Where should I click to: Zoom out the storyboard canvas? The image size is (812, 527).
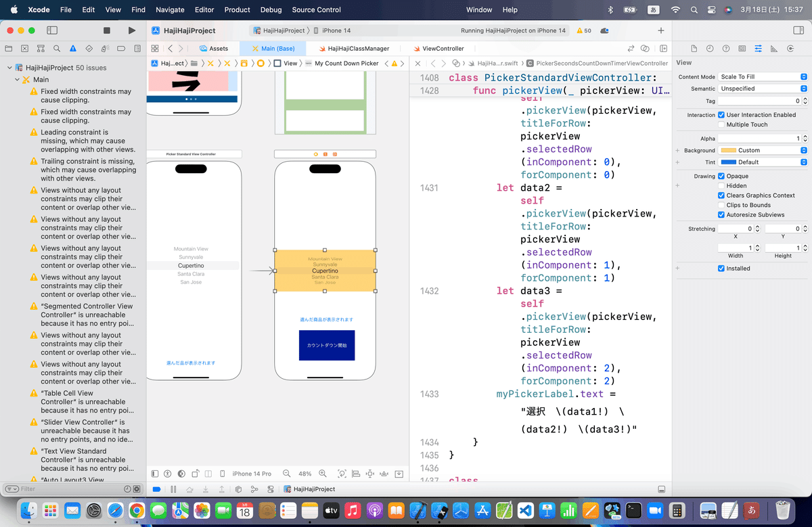click(287, 474)
